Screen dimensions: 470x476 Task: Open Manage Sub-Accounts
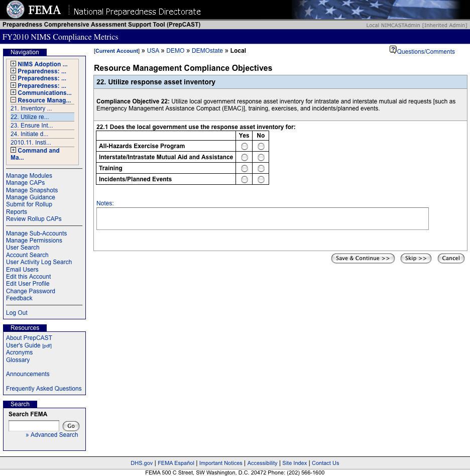pos(37,233)
